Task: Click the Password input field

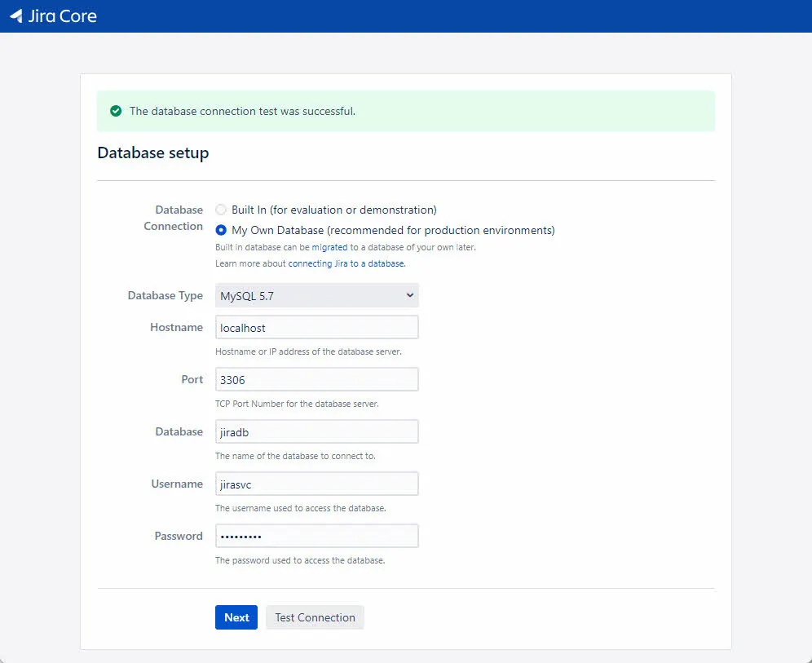Action: 316,536
